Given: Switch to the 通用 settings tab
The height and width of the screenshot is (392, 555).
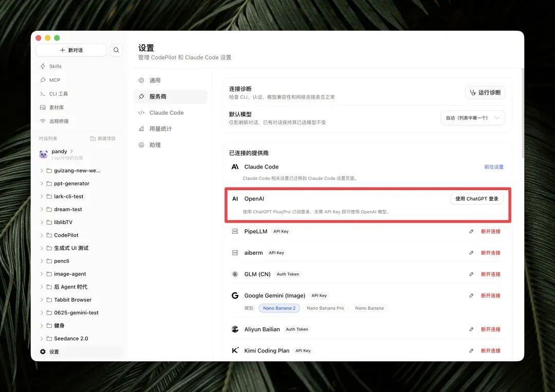Looking at the screenshot, I should 170,80.
